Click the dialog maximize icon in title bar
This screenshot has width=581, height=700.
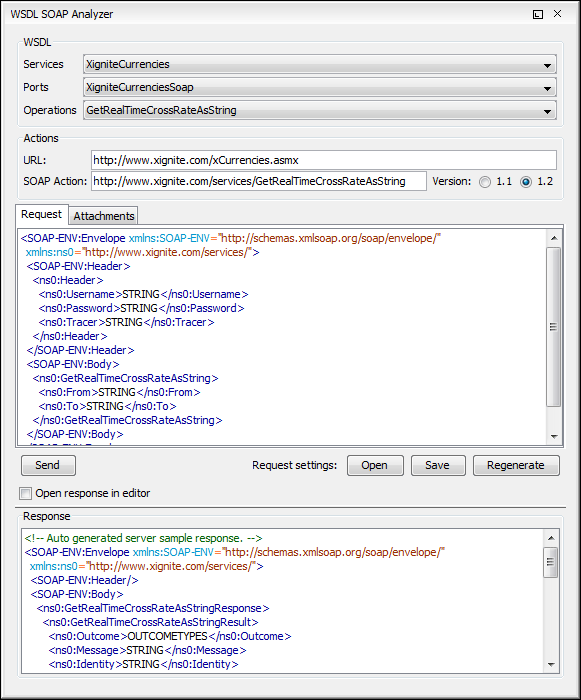point(538,14)
